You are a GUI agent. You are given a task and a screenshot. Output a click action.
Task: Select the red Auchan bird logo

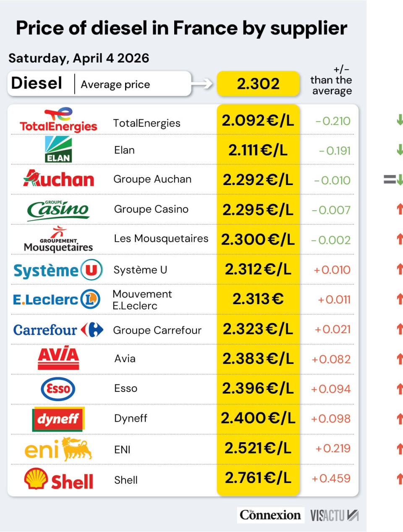(58, 179)
